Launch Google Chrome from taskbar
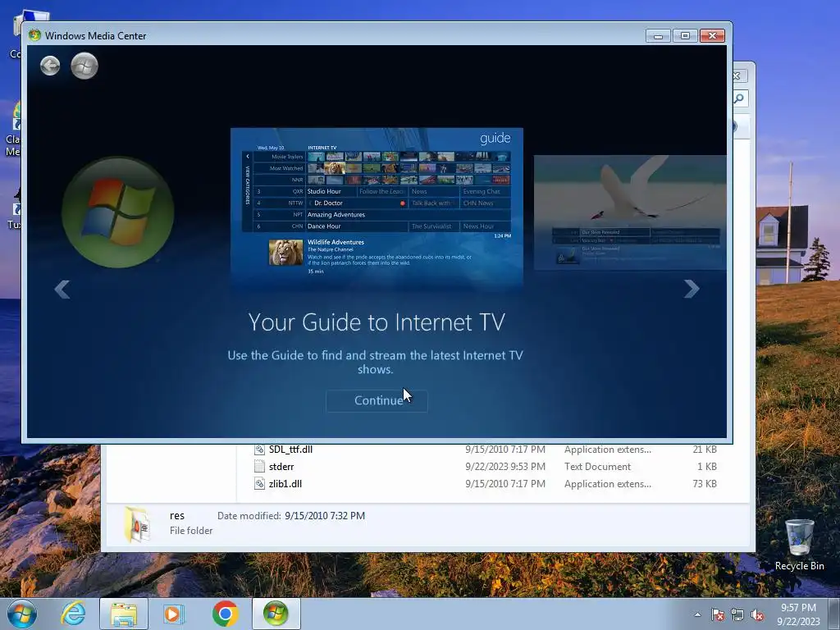840x630 pixels. click(225, 614)
